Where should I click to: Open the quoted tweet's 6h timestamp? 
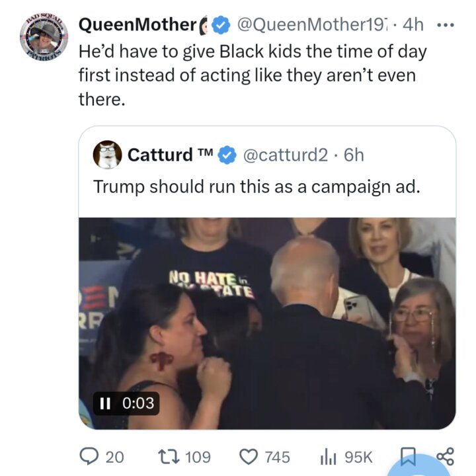[354, 155]
